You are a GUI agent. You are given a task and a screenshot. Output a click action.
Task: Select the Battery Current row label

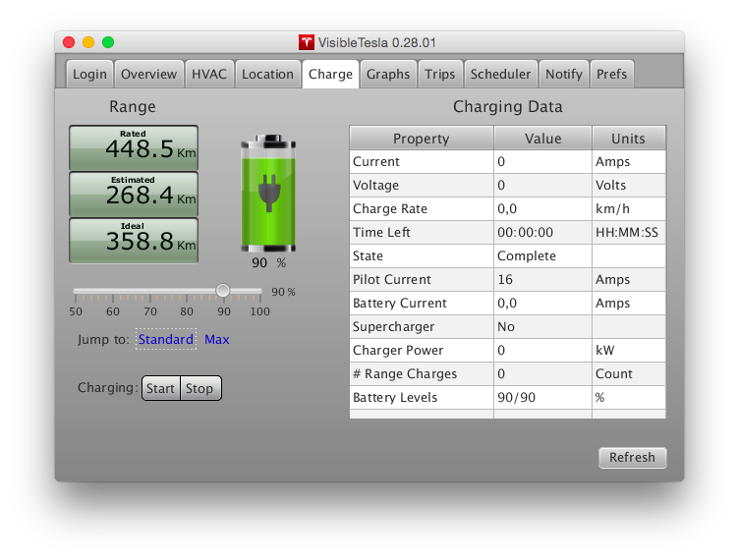click(x=400, y=303)
